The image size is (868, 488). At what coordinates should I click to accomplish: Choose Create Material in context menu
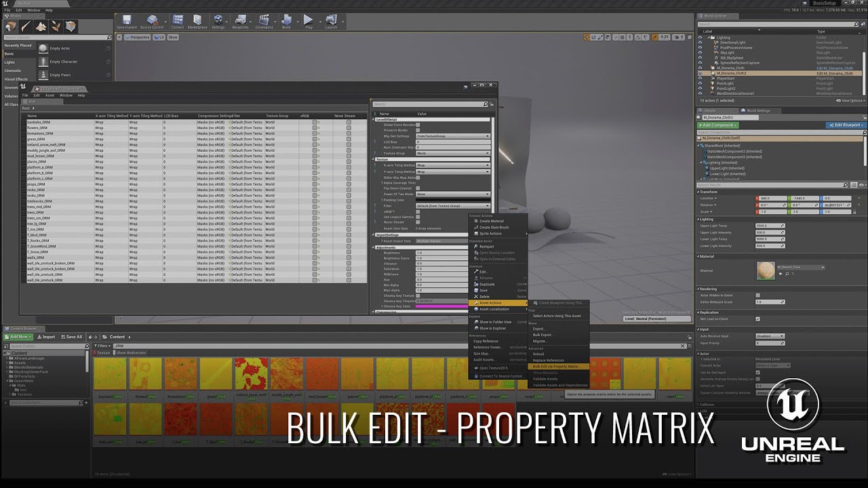point(491,221)
